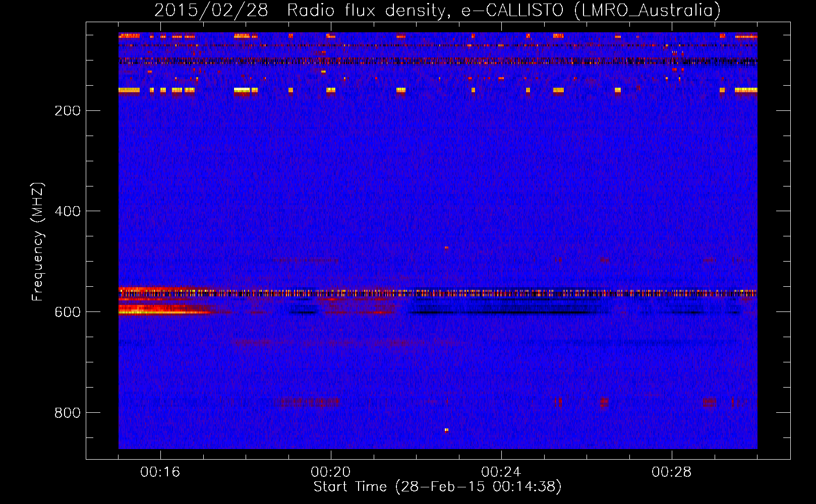Screen dimensions: 816x504
Task: Select the "Frequency (MHZ)" y-axis label
Action: click(x=38, y=242)
